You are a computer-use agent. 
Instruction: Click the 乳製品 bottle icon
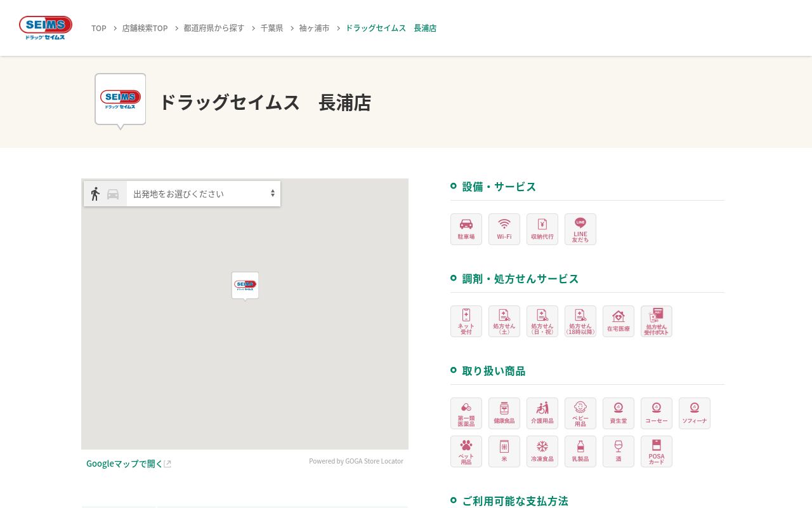[580, 451]
